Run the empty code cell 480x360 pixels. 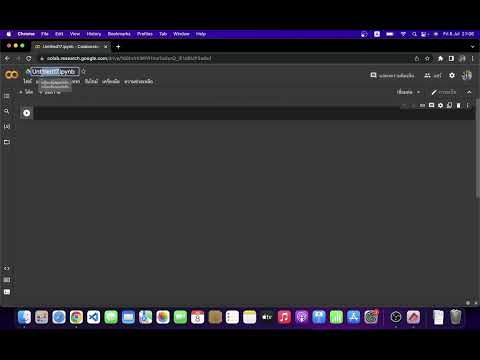(27, 113)
